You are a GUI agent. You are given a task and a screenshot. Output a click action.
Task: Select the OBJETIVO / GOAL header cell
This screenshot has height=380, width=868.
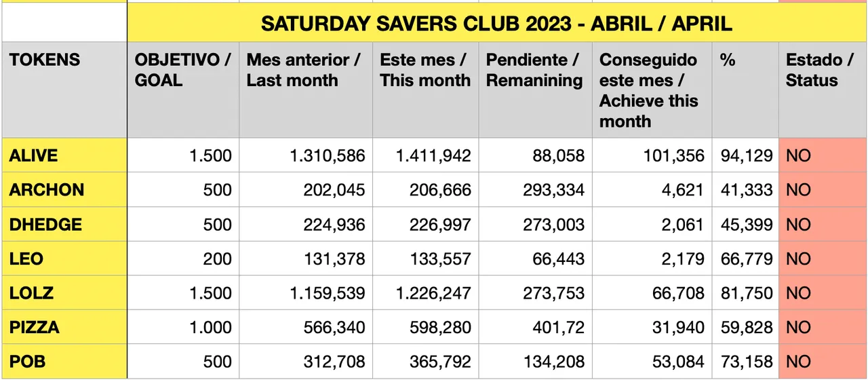click(183, 90)
